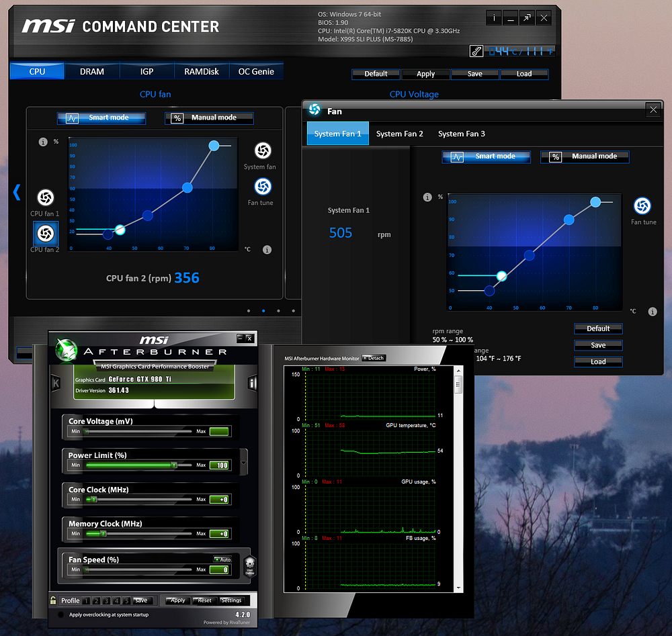672x636 pixels.
Task: Toggle Afterburner profile lock icon
Action: click(53, 600)
